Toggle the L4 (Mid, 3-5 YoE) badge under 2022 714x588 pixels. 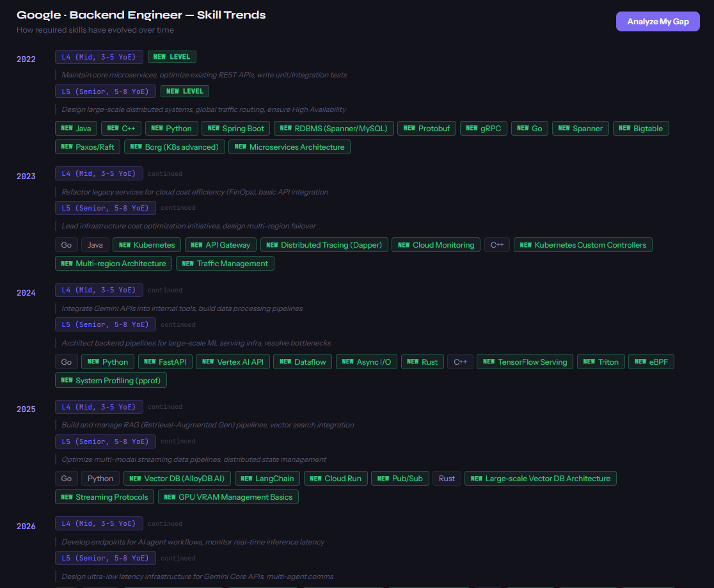[99, 56]
